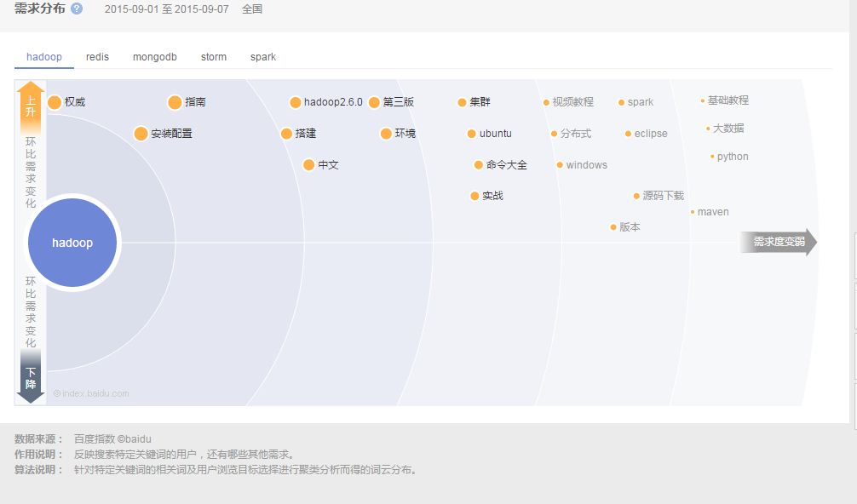The height and width of the screenshot is (504, 857).
Task: Click the 命令大全 keyword label
Action: [x=507, y=165]
